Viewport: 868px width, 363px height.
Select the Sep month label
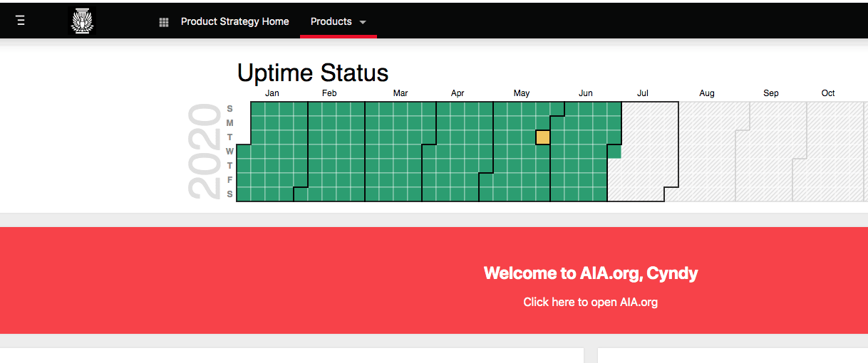pyautogui.click(x=771, y=93)
